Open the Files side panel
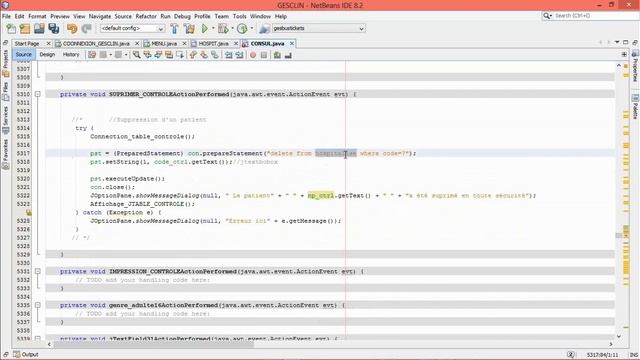 [x=5, y=91]
